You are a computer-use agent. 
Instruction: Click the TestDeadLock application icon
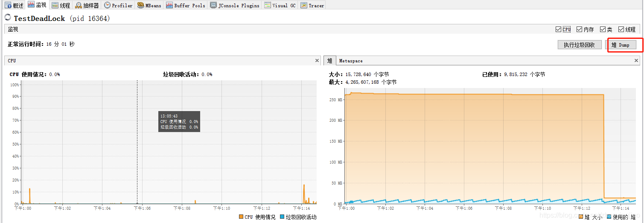[8, 18]
